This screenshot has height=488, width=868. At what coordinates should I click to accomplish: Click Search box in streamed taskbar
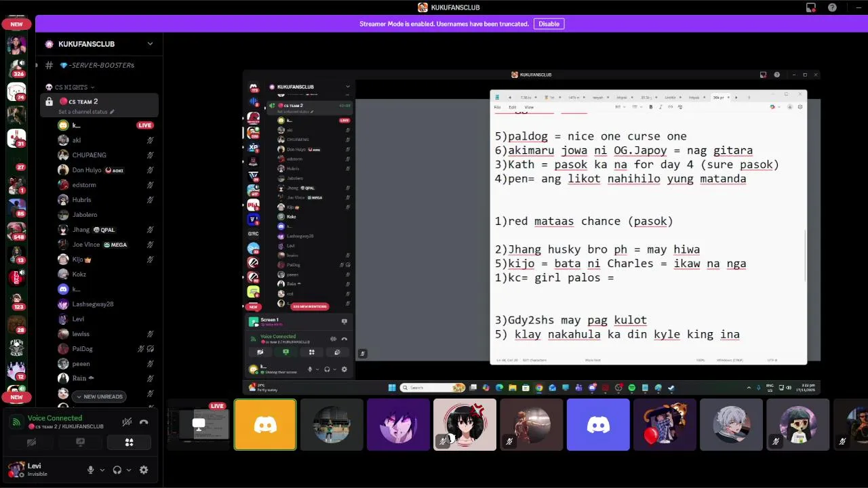click(433, 388)
